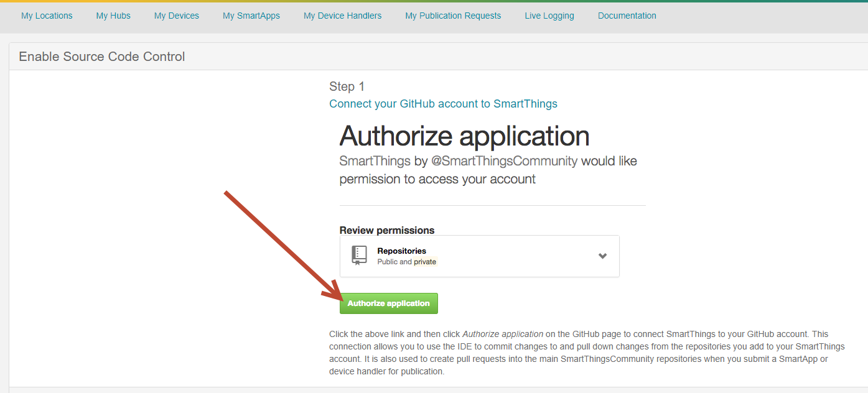This screenshot has width=868, height=393.
Task: Click the 'Enable Source Code Control' title
Action: point(102,57)
